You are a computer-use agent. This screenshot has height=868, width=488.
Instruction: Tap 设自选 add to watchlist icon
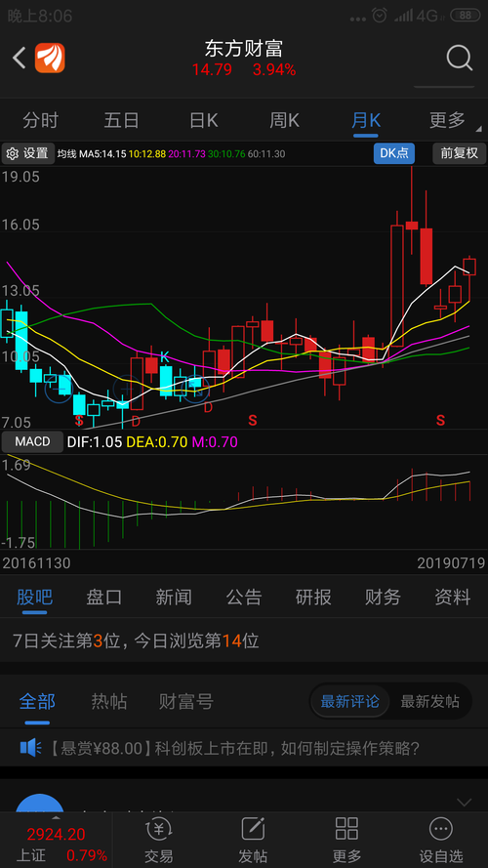pyautogui.click(x=441, y=829)
